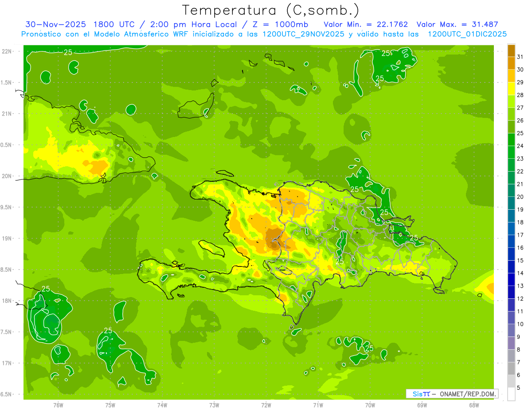The image size is (532, 411).
Task: Click the legend value "18"
Action: click(x=520, y=222)
